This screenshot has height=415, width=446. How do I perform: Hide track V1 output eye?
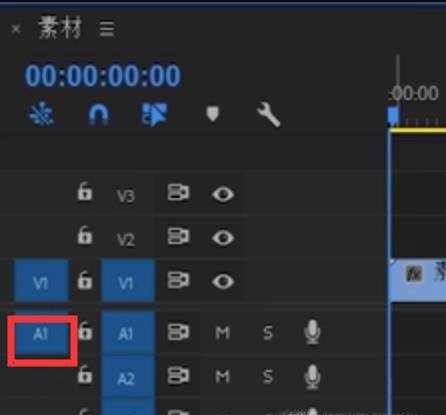(x=223, y=282)
